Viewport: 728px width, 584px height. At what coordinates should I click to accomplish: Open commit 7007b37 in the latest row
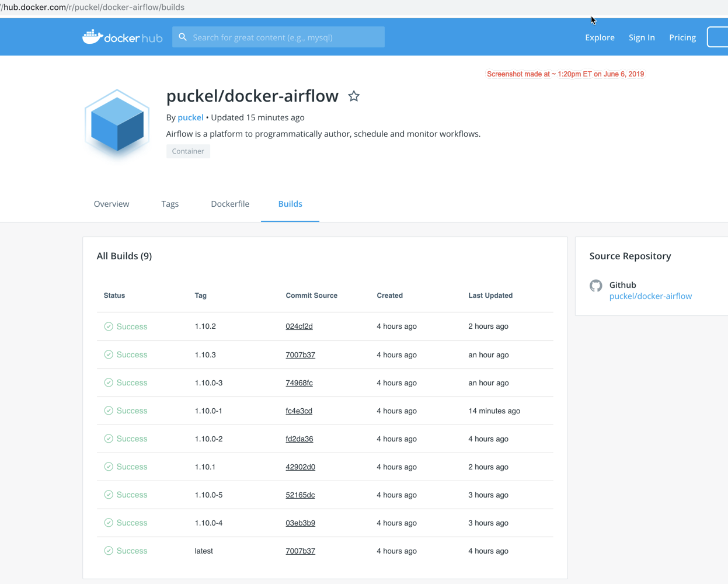[300, 551]
